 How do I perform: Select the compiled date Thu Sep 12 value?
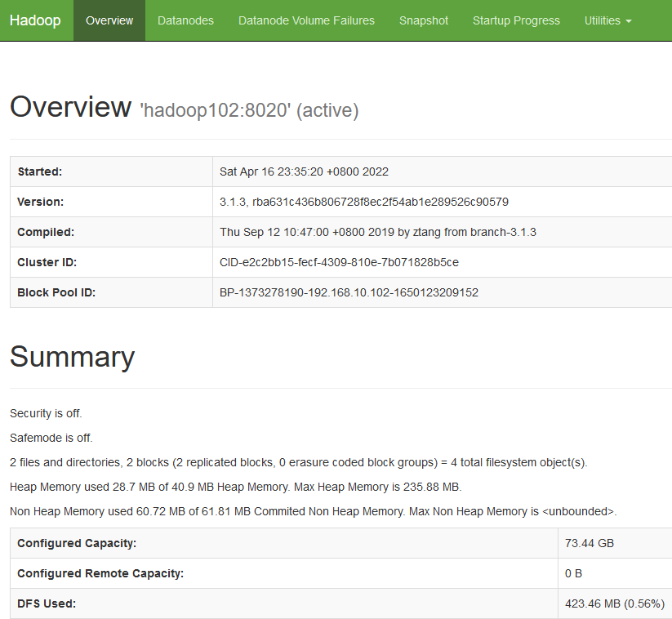click(377, 233)
